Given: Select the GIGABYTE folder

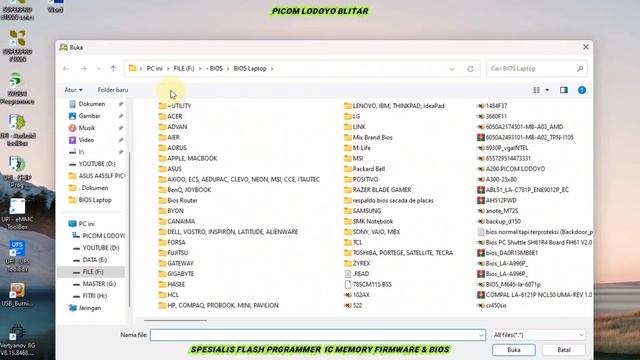Looking at the screenshot, I should pyautogui.click(x=180, y=274).
